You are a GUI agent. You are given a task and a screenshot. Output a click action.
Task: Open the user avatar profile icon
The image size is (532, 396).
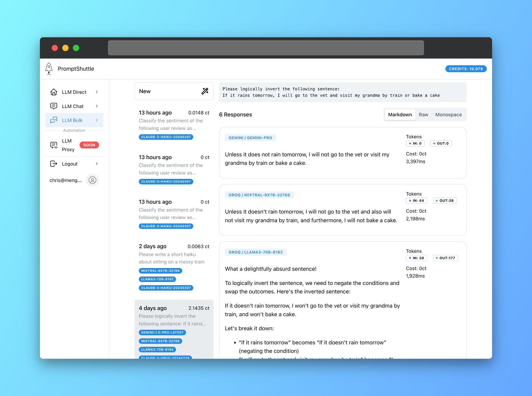coord(92,180)
